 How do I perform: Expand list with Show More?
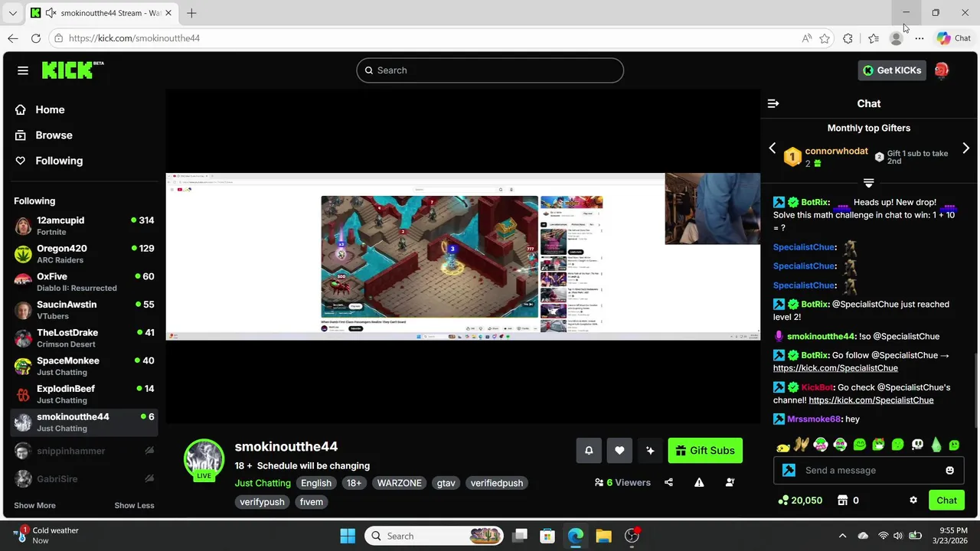[34, 505]
